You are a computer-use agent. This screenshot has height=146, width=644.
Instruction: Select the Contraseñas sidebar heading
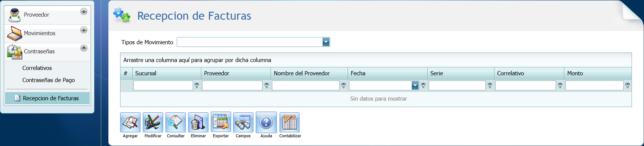point(39,51)
